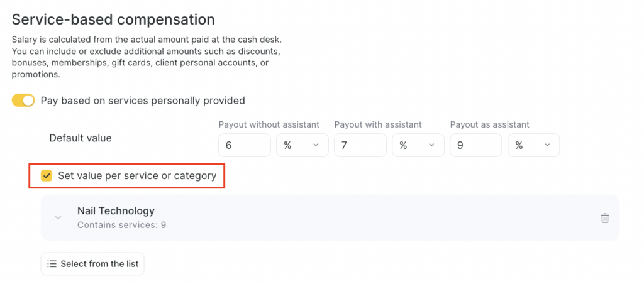The height and width of the screenshot is (284, 644).
Task: Click the Pay based on services label text
Action: (x=143, y=101)
